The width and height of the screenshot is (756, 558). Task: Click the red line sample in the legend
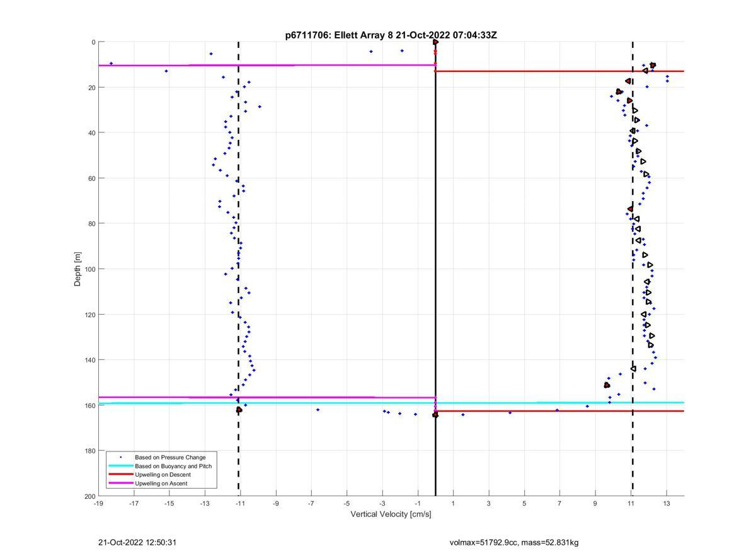120,475
